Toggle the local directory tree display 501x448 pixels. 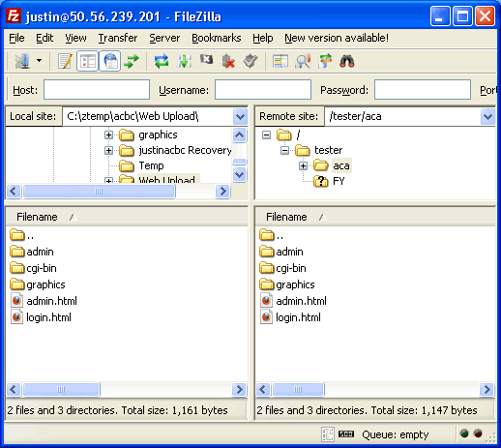pyautogui.click(x=87, y=61)
